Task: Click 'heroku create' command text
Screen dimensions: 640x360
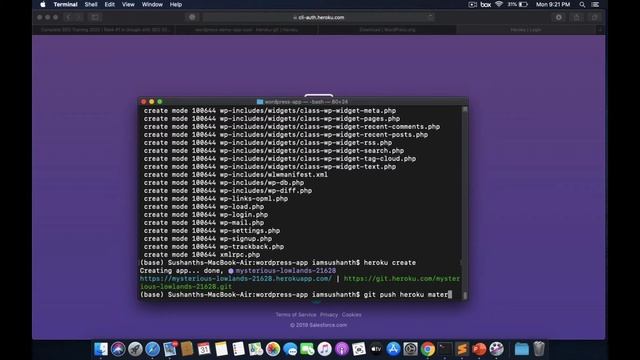Action: coord(390,263)
